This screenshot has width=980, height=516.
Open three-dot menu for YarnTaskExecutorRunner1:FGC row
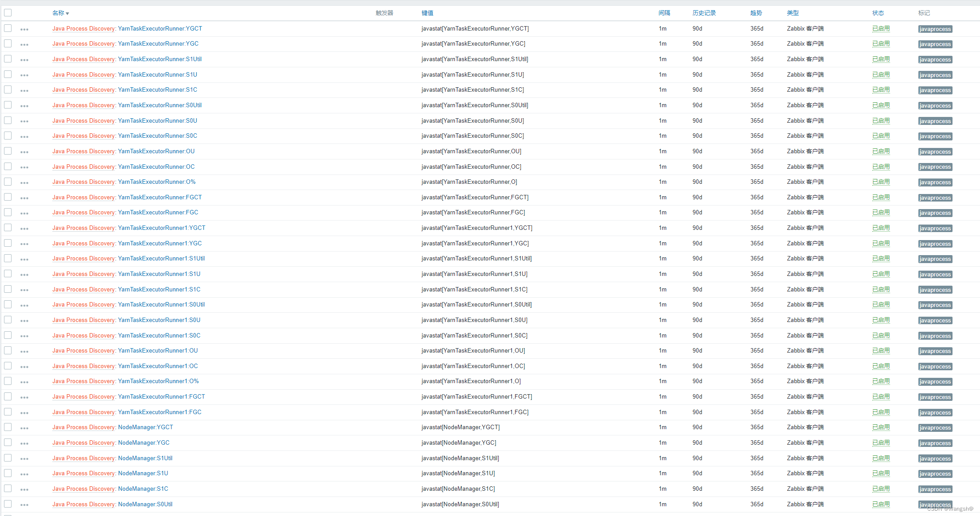pos(24,413)
